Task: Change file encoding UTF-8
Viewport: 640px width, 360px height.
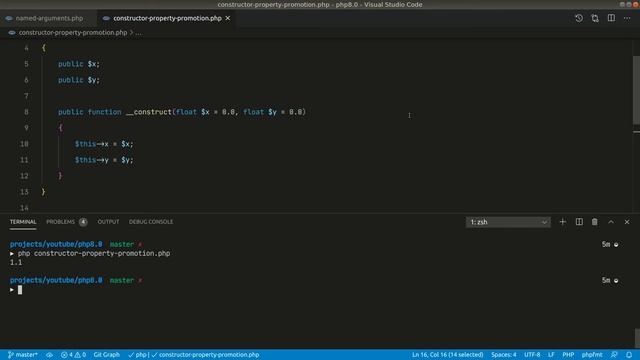Action: coord(532,355)
